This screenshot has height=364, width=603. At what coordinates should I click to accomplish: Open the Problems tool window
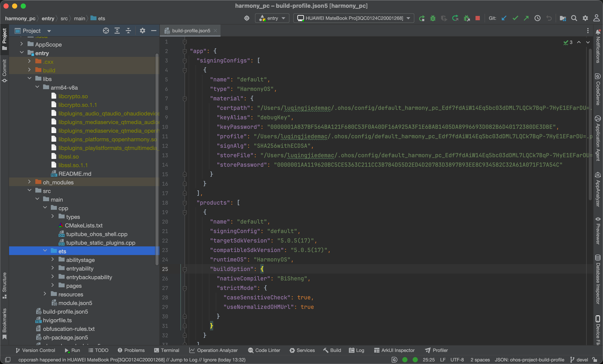click(x=131, y=350)
